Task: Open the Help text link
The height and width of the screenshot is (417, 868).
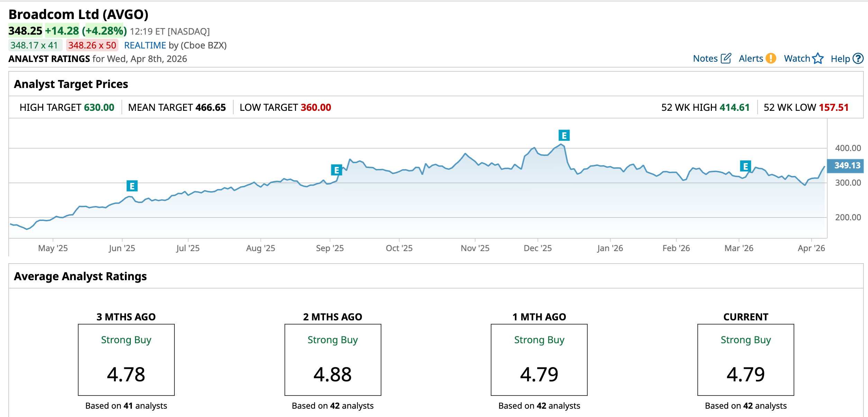Action: coord(840,59)
